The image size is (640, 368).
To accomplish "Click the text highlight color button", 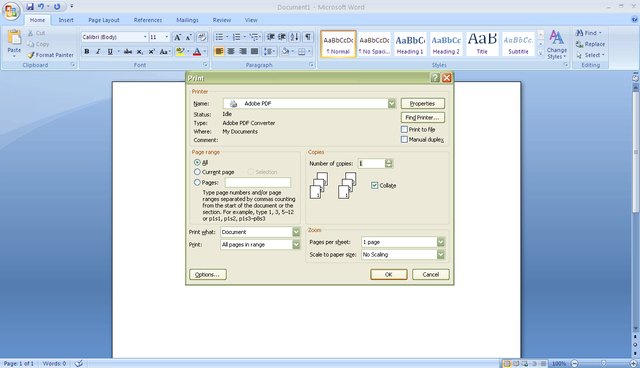I will click(x=180, y=51).
